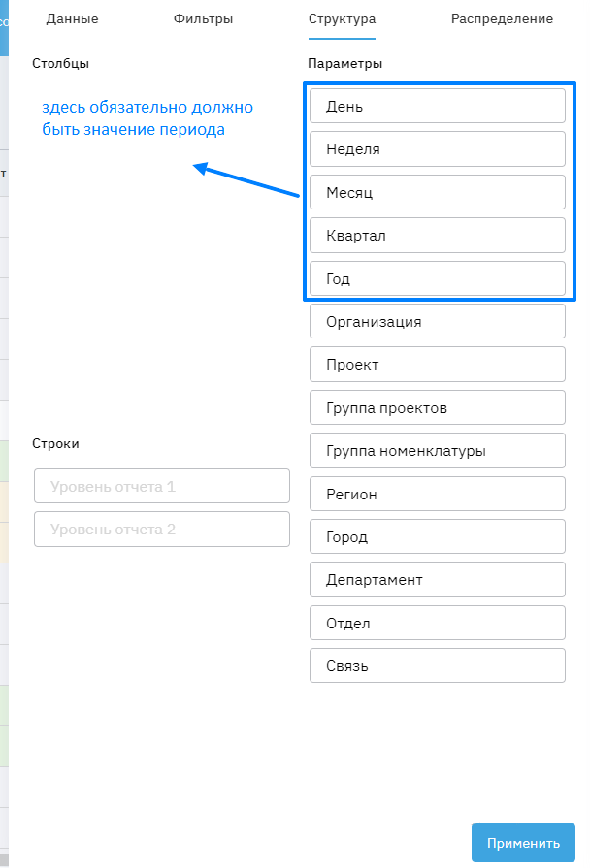Image resolution: width=590 pixels, height=868 pixels.
Task: Open the Фильтры tab
Action: (x=203, y=18)
